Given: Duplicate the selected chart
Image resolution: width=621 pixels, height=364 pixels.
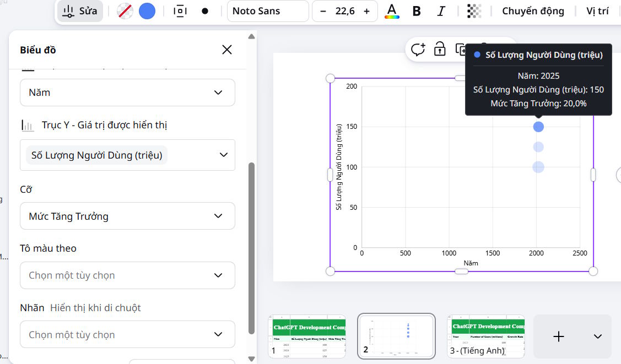Looking at the screenshot, I should [460, 49].
